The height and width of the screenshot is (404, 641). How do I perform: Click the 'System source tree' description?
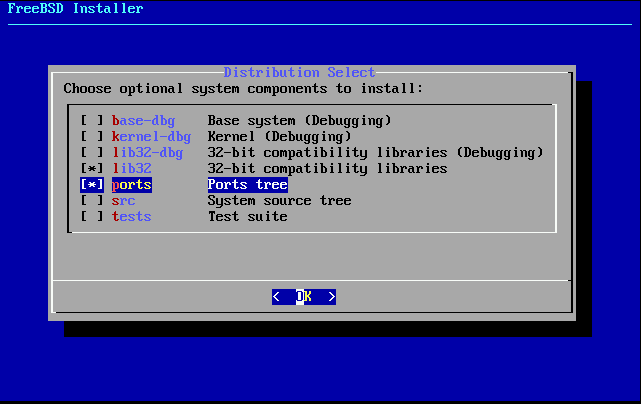[279, 201]
